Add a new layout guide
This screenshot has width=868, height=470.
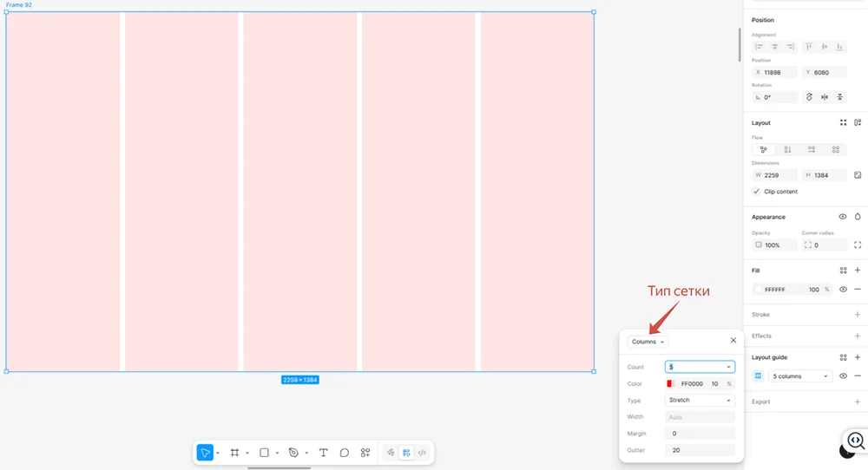[x=858, y=357]
